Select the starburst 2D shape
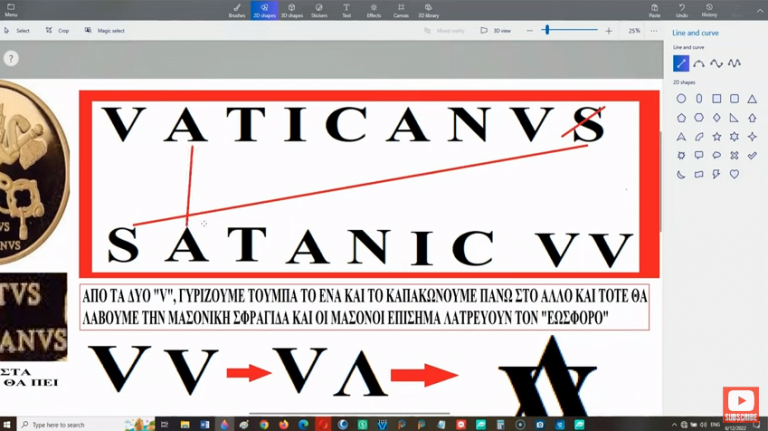The width and height of the screenshot is (768, 431). (x=681, y=156)
